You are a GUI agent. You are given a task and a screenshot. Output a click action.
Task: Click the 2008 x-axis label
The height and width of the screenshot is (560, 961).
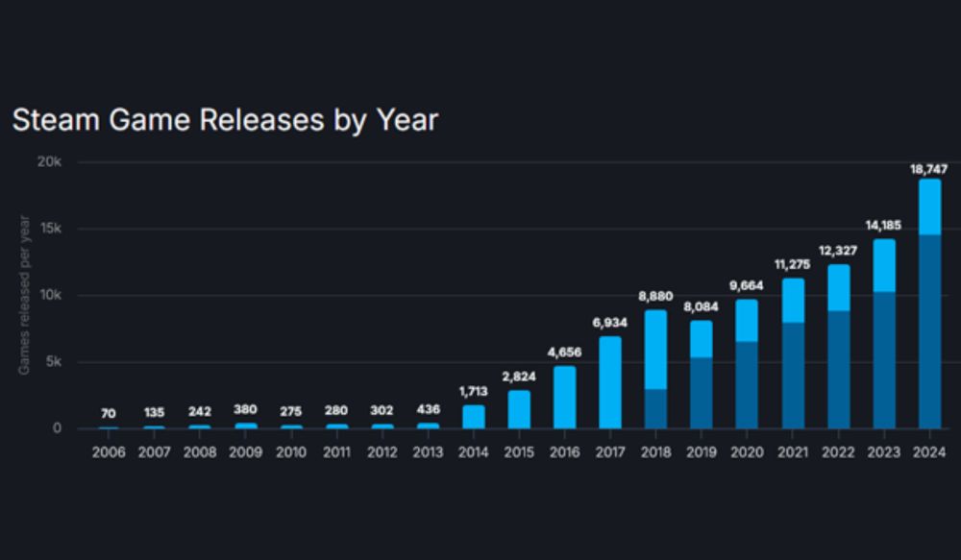tap(200, 452)
